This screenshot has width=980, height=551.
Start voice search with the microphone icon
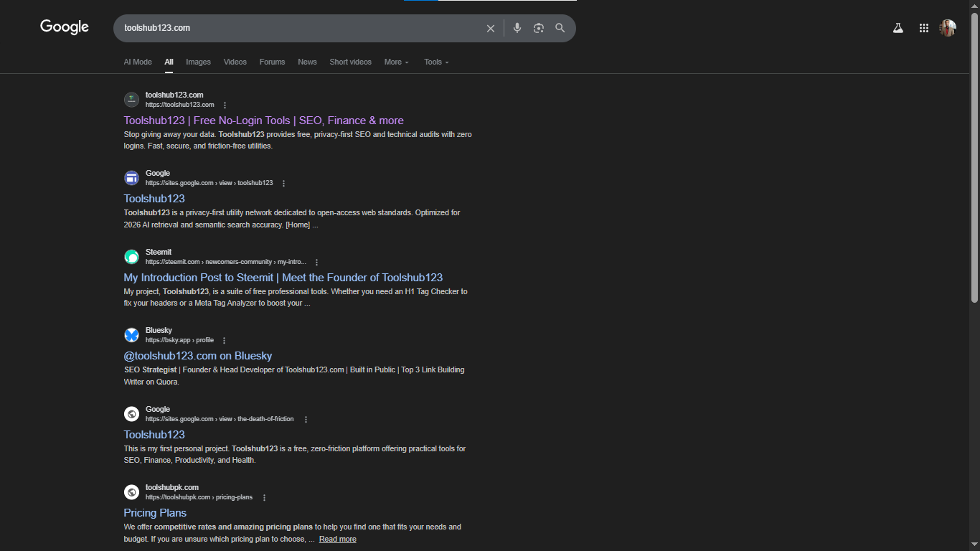(x=517, y=28)
